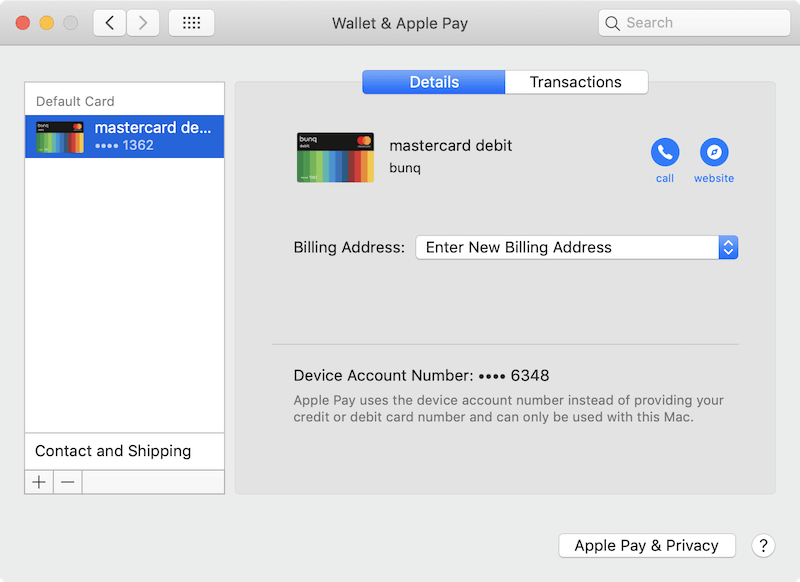This screenshot has height=582, width=800.
Task: Select the Details tab
Action: [x=434, y=82]
